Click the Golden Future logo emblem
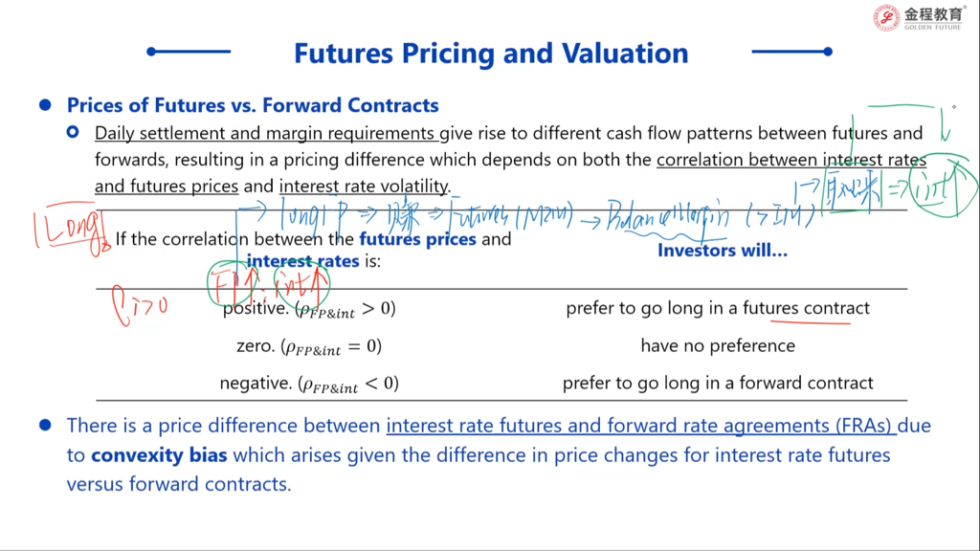980x551 pixels. coord(886,17)
